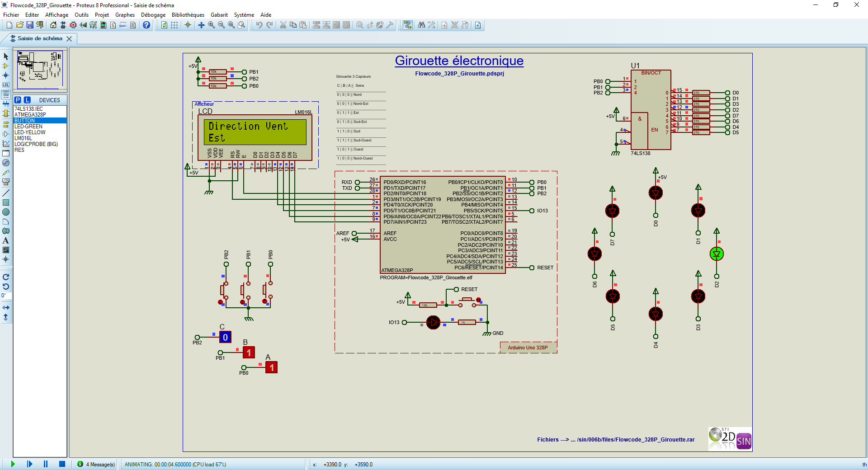Toggle the grid display icon
868x470 pixels.
pos(175,25)
